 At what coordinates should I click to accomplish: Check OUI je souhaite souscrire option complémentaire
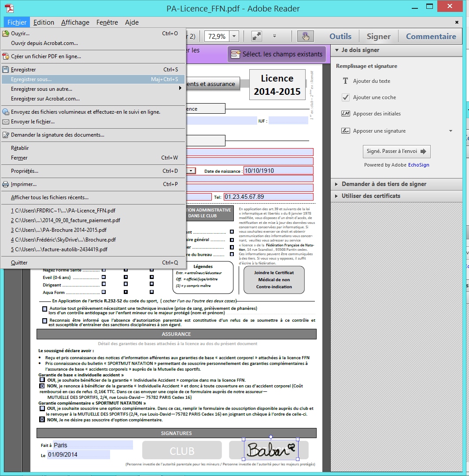point(42,408)
